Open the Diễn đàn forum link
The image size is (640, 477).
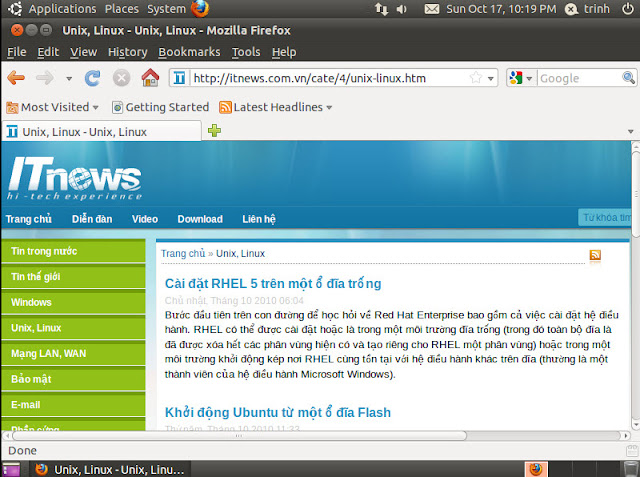tap(92, 219)
